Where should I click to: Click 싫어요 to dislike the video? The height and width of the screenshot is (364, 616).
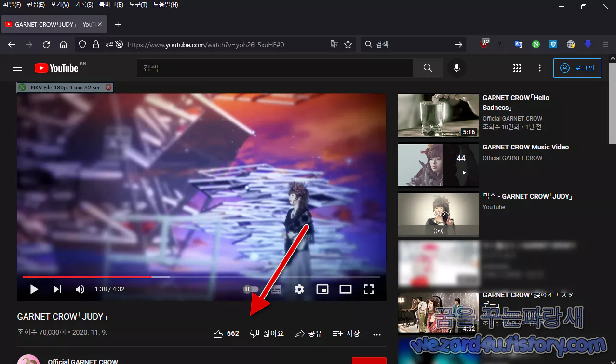point(267,333)
